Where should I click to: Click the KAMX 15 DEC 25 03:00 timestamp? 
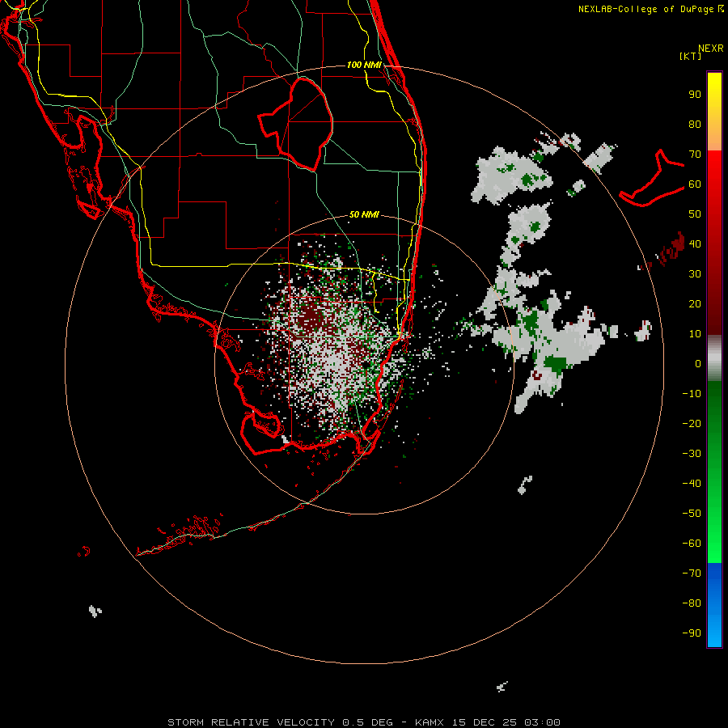(x=488, y=722)
